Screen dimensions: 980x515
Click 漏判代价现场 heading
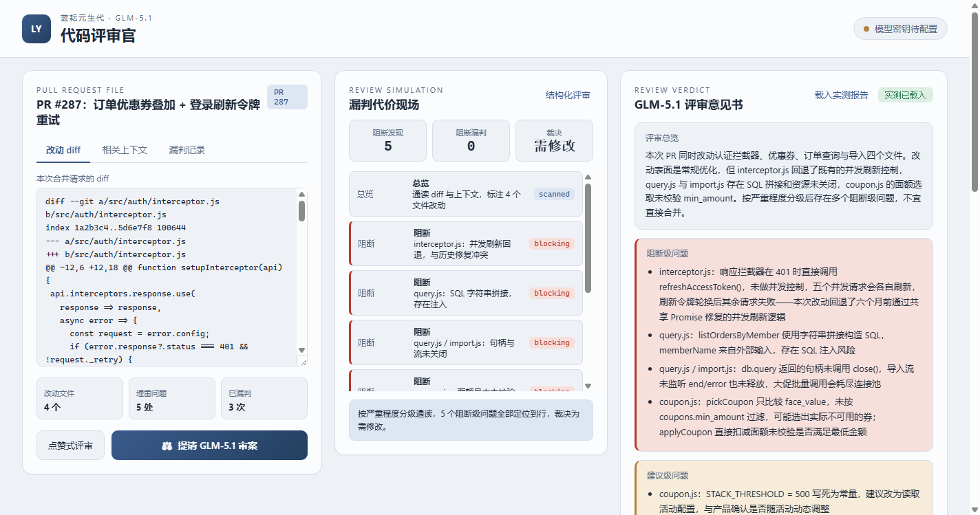pyautogui.click(x=384, y=105)
